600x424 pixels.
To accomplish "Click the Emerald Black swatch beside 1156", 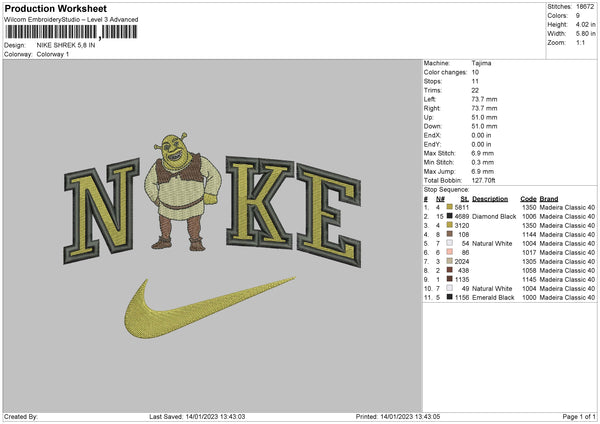I will click(450, 297).
